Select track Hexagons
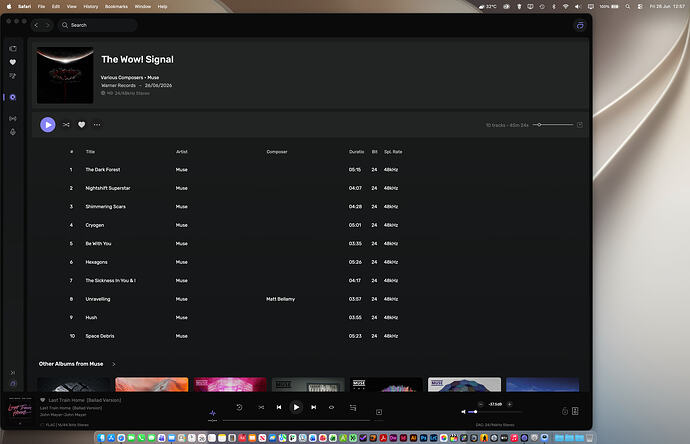 pos(96,262)
